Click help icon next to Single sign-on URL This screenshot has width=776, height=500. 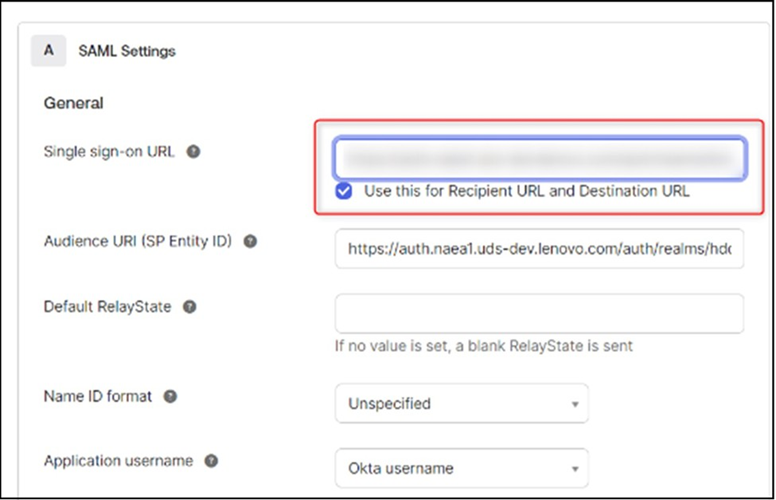point(194,152)
